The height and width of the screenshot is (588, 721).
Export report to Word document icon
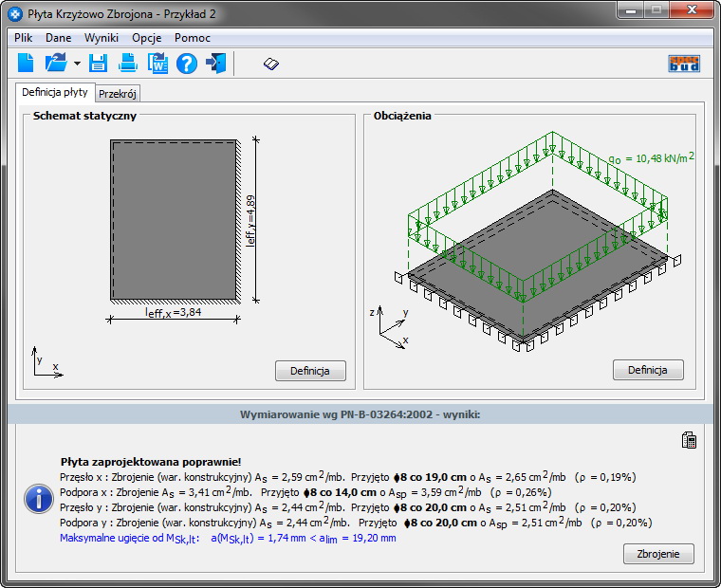[x=157, y=64]
